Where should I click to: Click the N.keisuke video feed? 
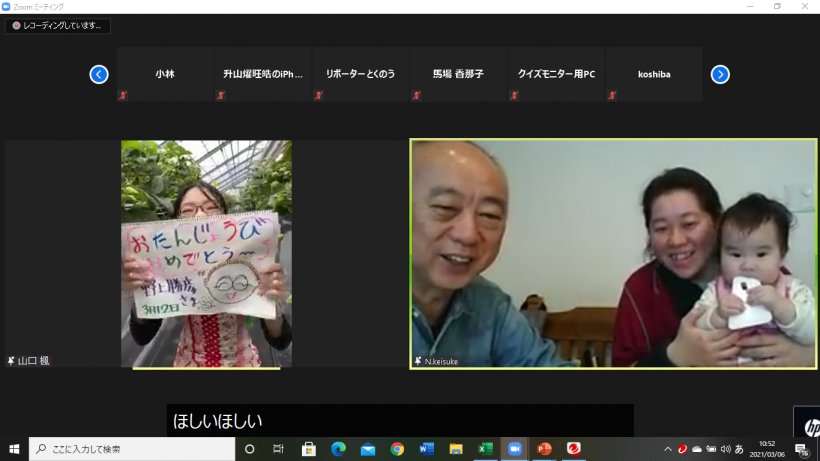613,254
